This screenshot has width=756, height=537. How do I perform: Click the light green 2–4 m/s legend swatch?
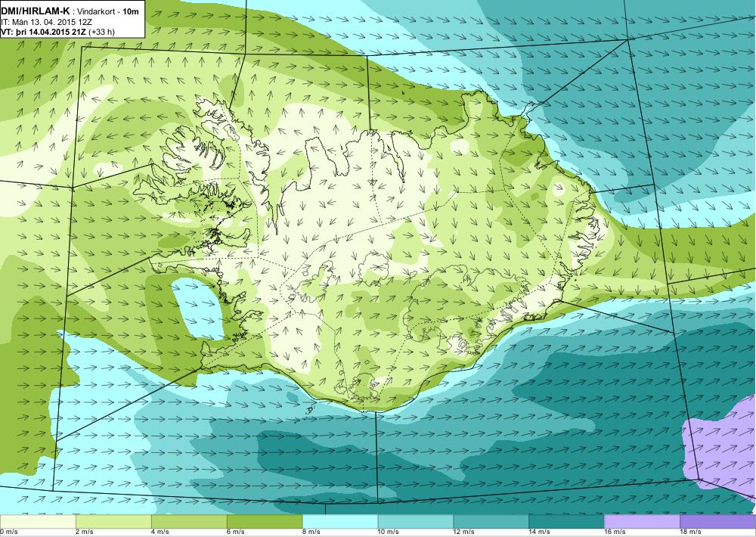(x=113, y=521)
